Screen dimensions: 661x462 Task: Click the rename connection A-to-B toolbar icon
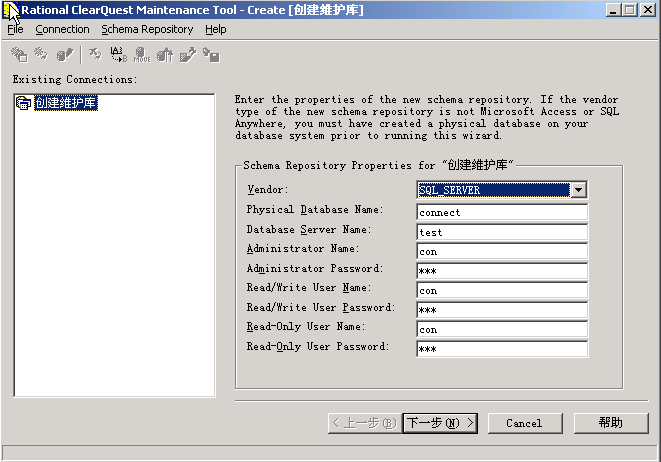coord(119,55)
